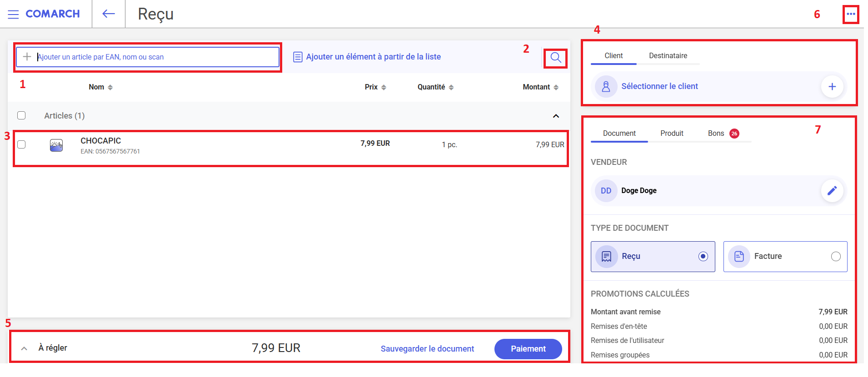
Task: Click the plus icon to add client
Action: click(x=832, y=86)
